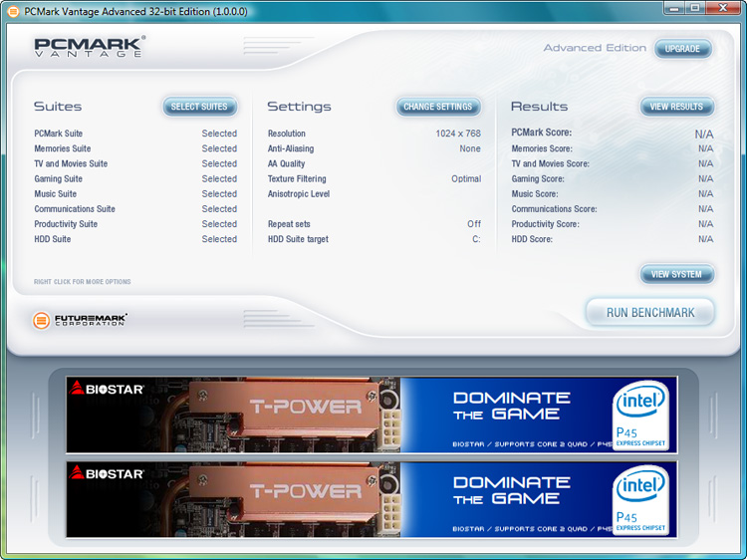Click the N/A value of PCMark Score

[703, 134]
